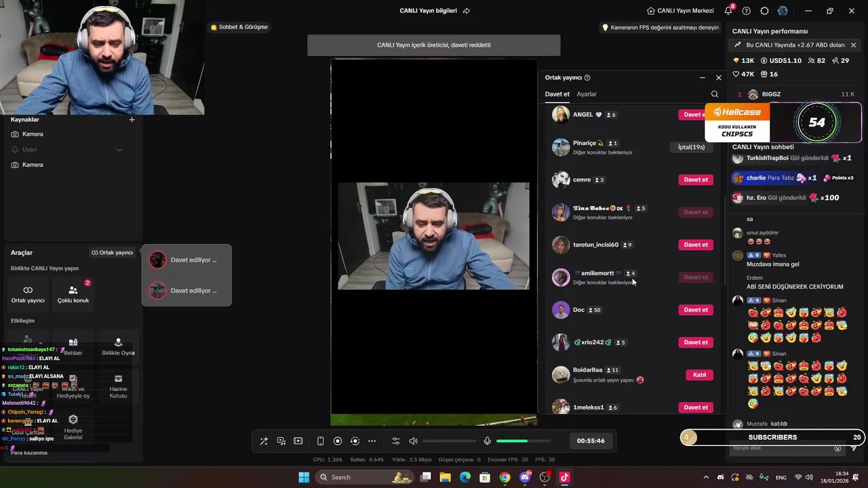The height and width of the screenshot is (488, 868).
Task: Open the BIGGZ top gifter row
Action: click(x=796, y=94)
